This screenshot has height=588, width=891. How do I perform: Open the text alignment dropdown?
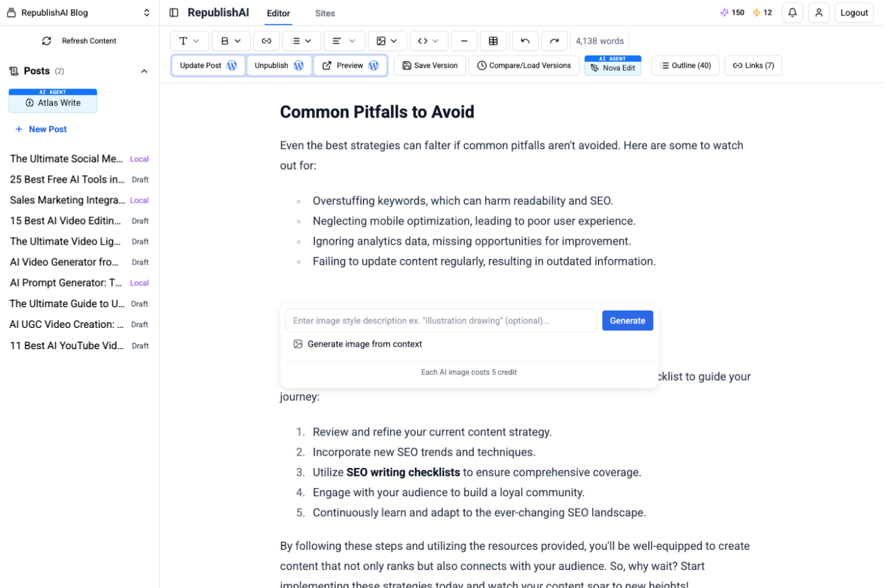pyautogui.click(x=344, y=41)
